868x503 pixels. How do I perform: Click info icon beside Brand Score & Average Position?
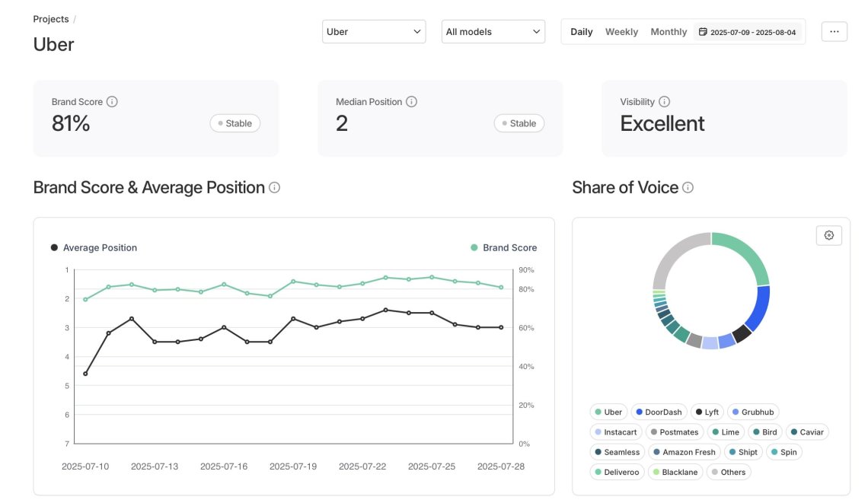pos(274,188)
